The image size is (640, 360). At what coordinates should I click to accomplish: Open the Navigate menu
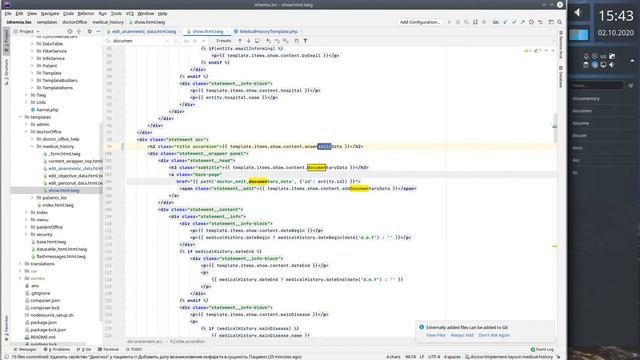[50, 13]
